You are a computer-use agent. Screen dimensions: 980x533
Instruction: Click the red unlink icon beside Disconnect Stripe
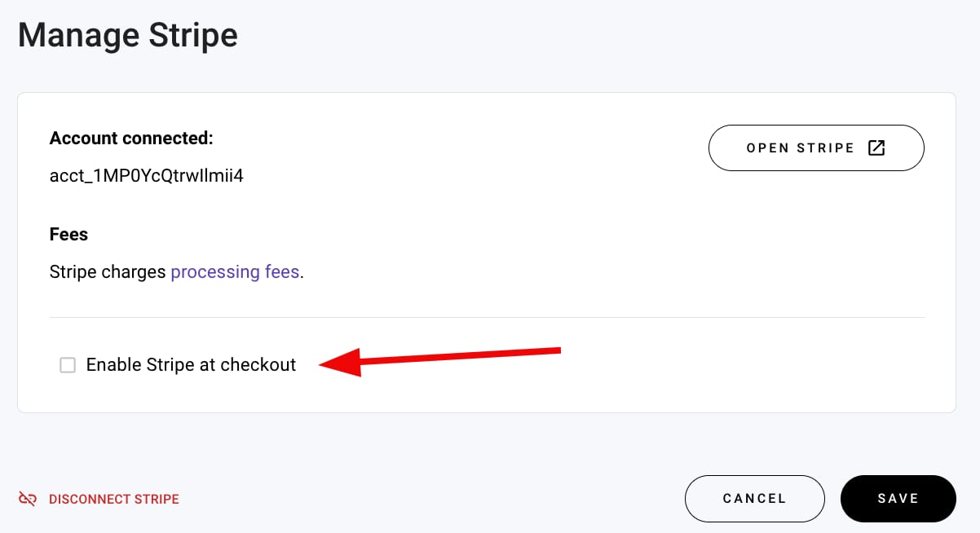28,498
